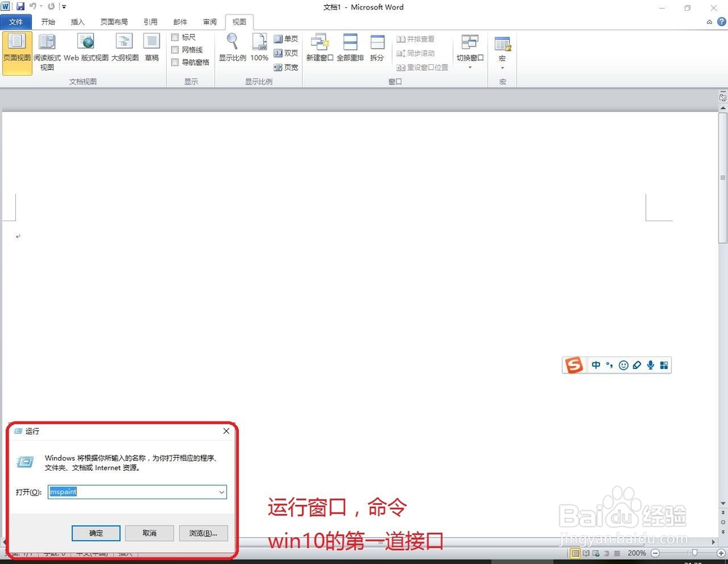The image size is (728, 564).
Task: Click 浏览 (Browse) in the Run dialog
Action: click(x=203, y=533)
